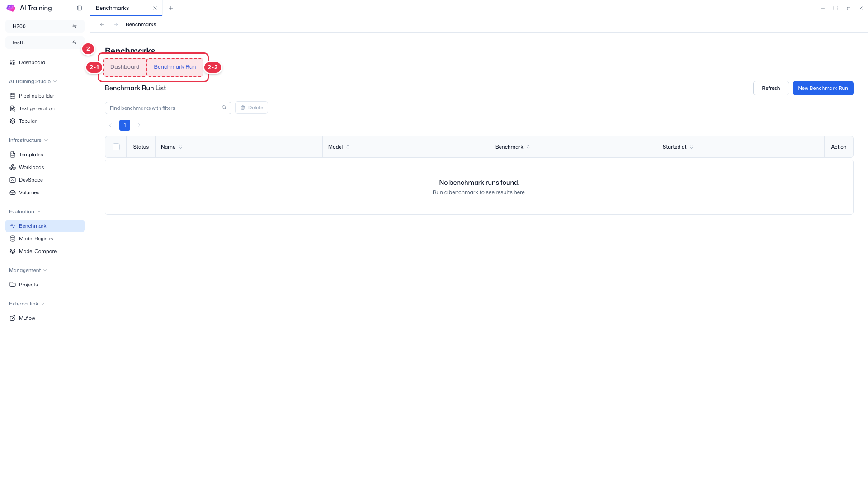The height and width of the screenshot is (488, 868).
Task: Switch the testtt project selector
Action: (75, 42)
